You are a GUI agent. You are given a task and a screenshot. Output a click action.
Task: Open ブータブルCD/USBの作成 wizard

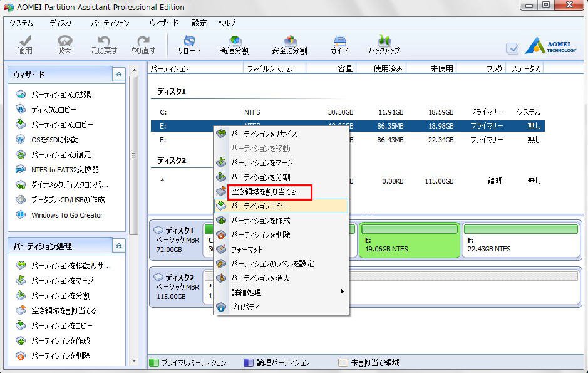(68, 199)
